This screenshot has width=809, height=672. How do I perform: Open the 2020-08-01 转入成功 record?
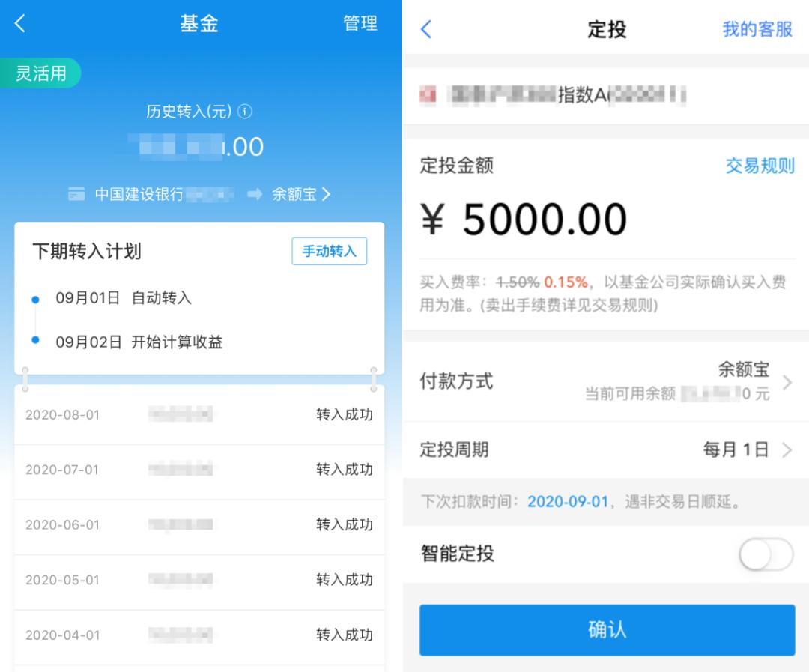199,414
